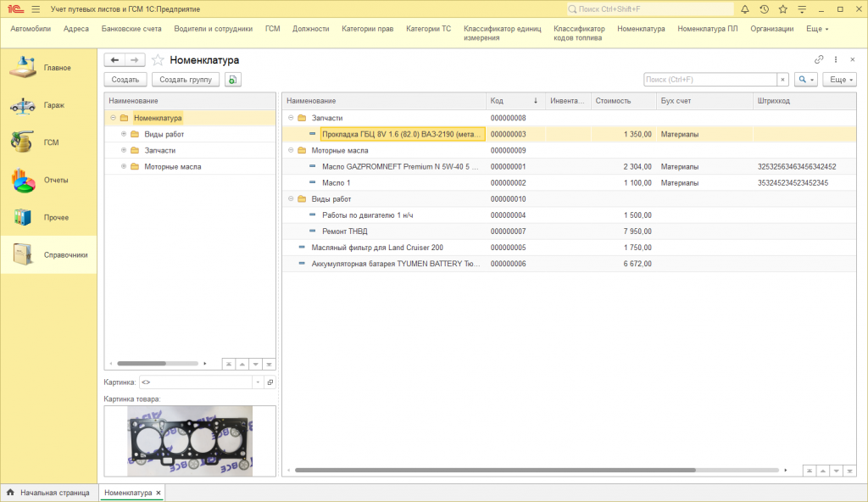The width and height of the screenshot is (868, 502).
Task: Click the Отчеты charts icon
Action: point(22,180)
